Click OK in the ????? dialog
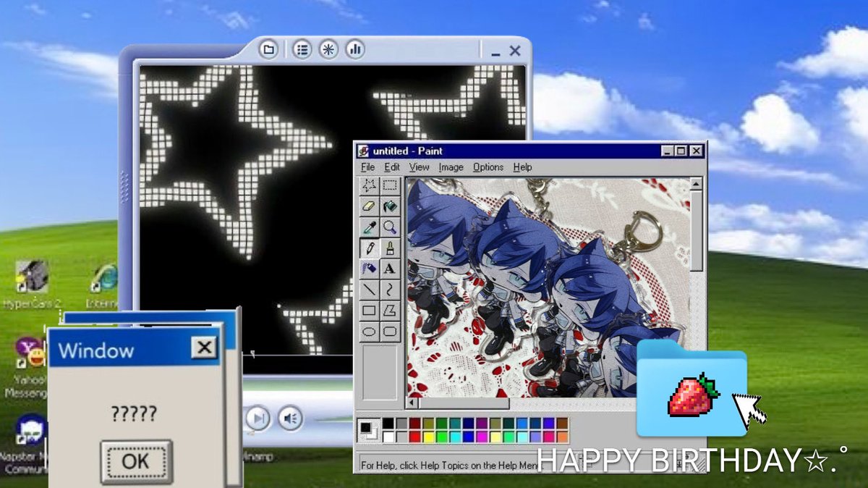 click(x=136, y=461)
